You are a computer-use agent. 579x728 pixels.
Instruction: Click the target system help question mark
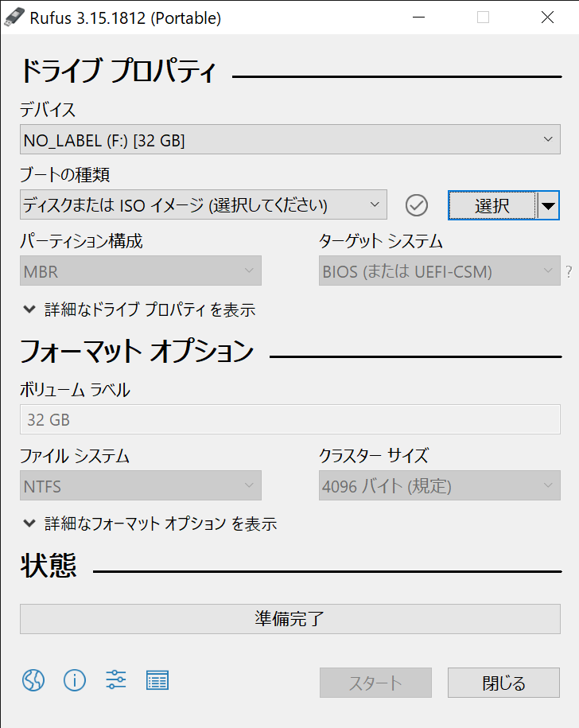pyautogui.click(x=569, y=271)
